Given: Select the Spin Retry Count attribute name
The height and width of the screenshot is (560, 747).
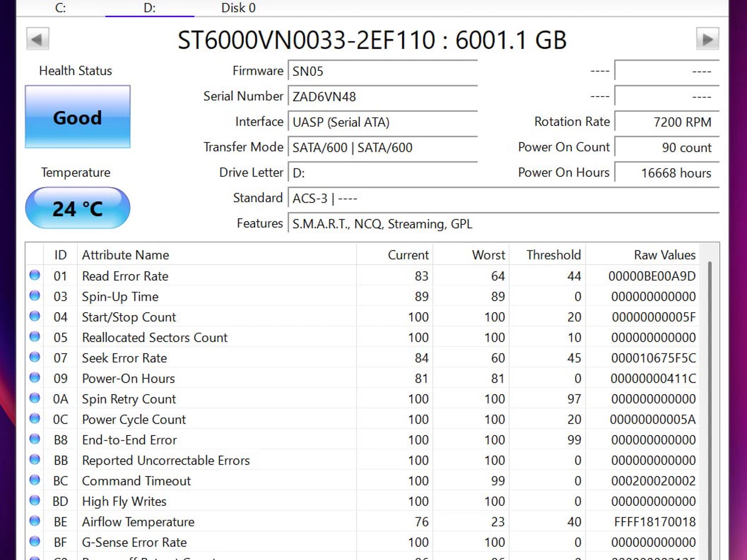Looking at the screenshot, I should point(129,399).
